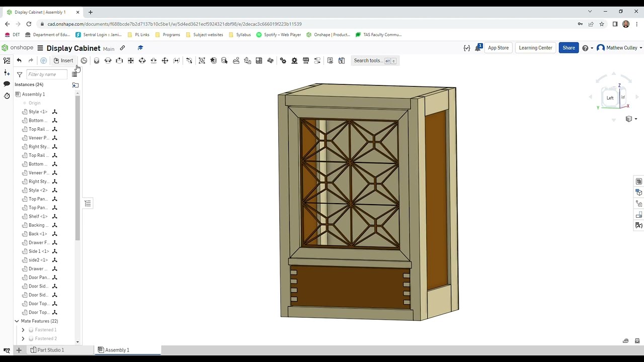Select the Tangent mate tool
Image resolution: width=644 pixels, height=362 pixels.
189,61
